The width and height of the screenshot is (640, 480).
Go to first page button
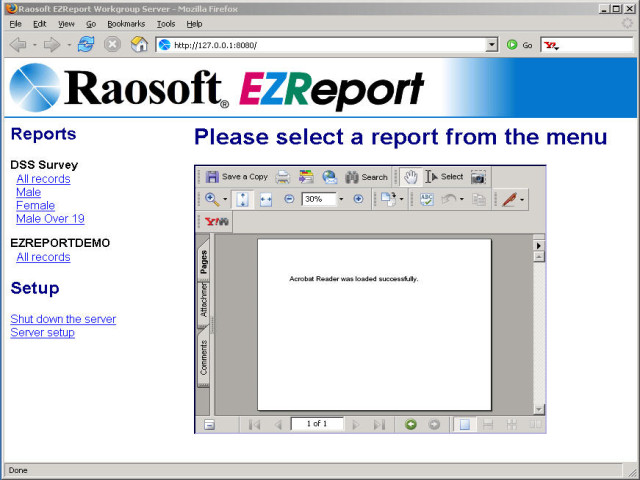click(x=254, y=425)
